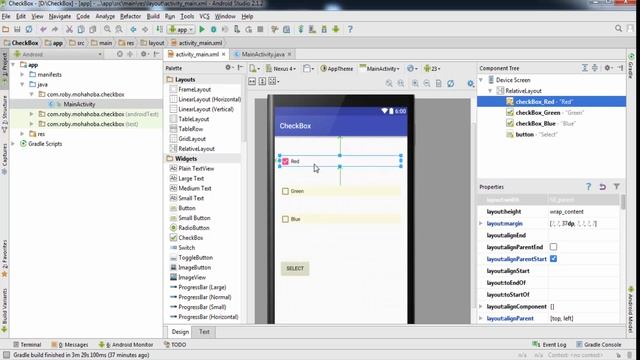
Task: Open the TODO tool window
Action: 175,344
